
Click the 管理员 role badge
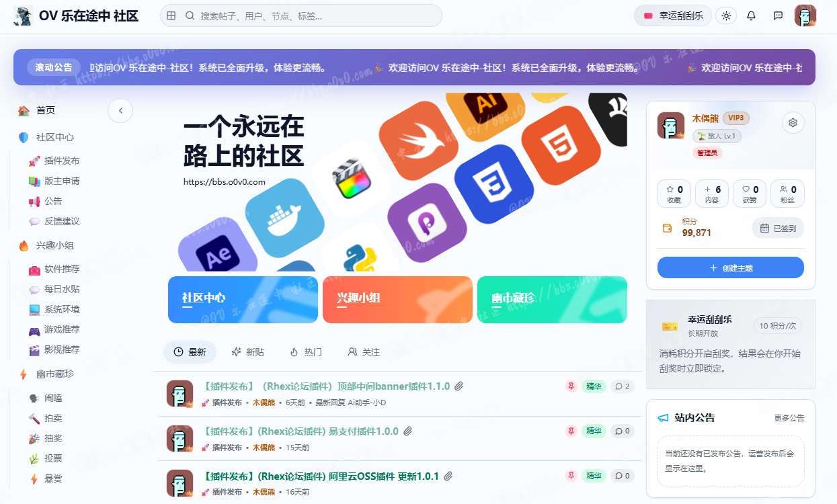[707, 153]
